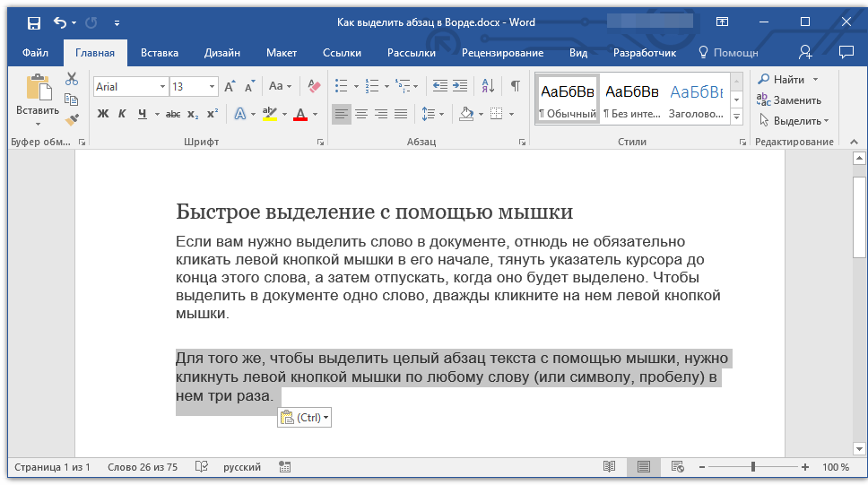
Task: Toggle strikethrough formatting
Action: coord(172,114)
